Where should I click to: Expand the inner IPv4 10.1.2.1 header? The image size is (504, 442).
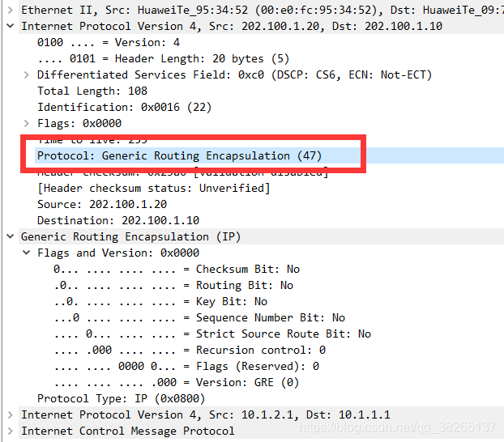[x=11, y=414]
